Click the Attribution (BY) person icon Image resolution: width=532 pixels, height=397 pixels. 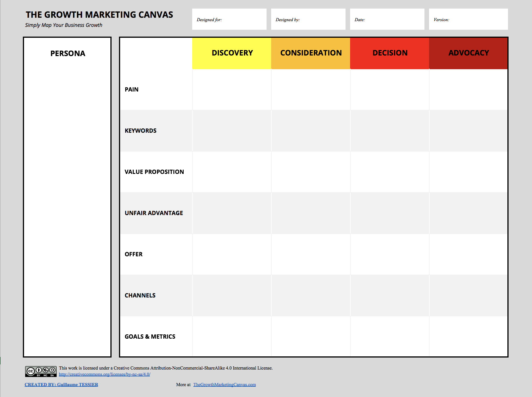(38, 370)
